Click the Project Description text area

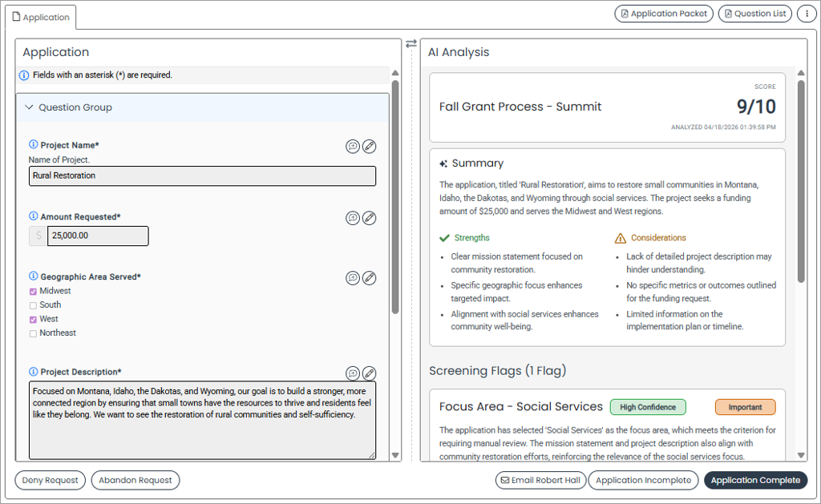[x=202, y=421]
